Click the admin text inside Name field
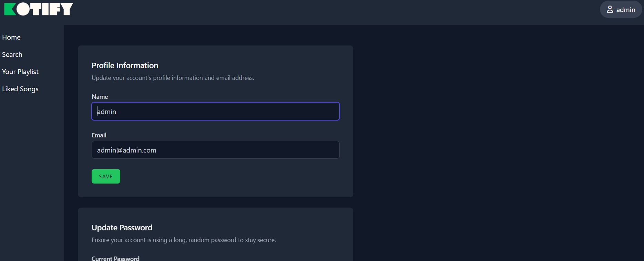 pos(107,112)
